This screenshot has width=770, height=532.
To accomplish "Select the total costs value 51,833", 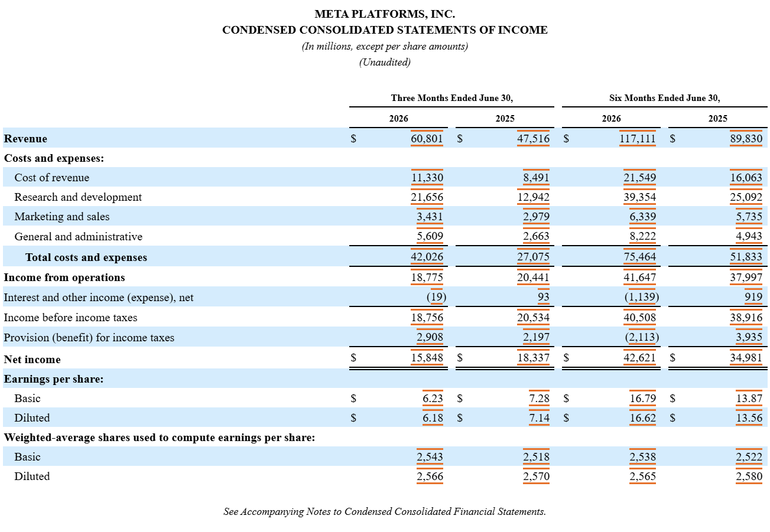I will [746, 257].
